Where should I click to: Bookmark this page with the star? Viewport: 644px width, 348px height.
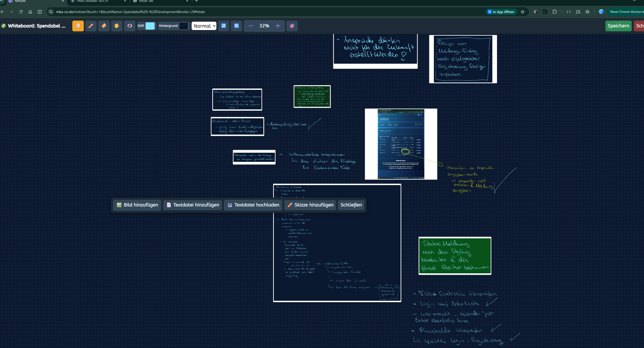(x=523, y=12)
